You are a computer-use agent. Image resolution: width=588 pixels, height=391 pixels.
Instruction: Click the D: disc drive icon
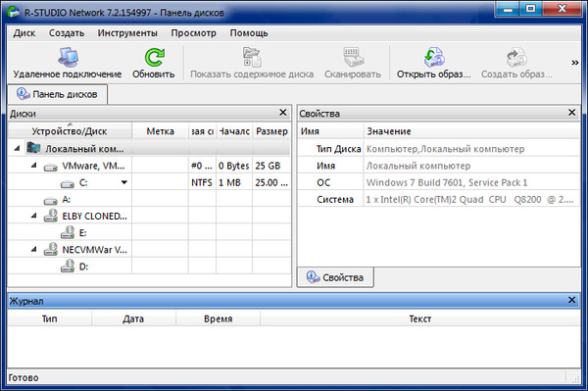click(68, 267)
